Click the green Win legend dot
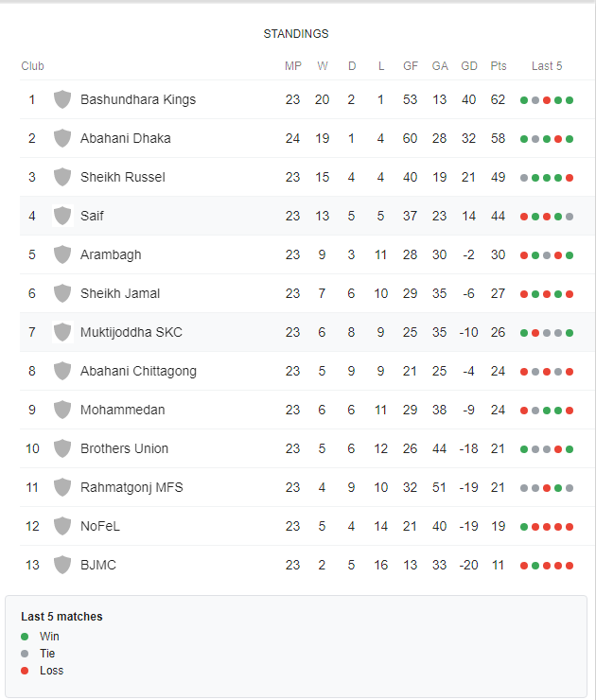This screenshot has width=596, height=700. pyautogui.click(x=25, y=637)
